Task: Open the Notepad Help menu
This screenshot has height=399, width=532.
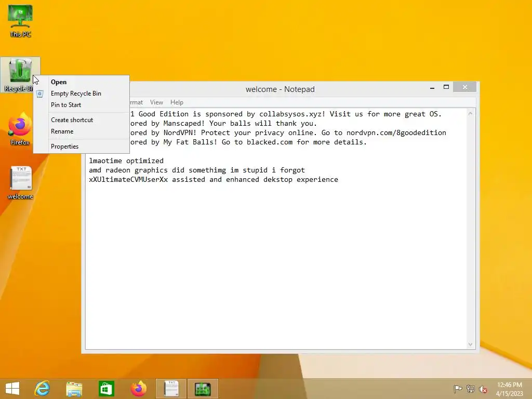Action: pyautogui.click(x=177, y=102)
